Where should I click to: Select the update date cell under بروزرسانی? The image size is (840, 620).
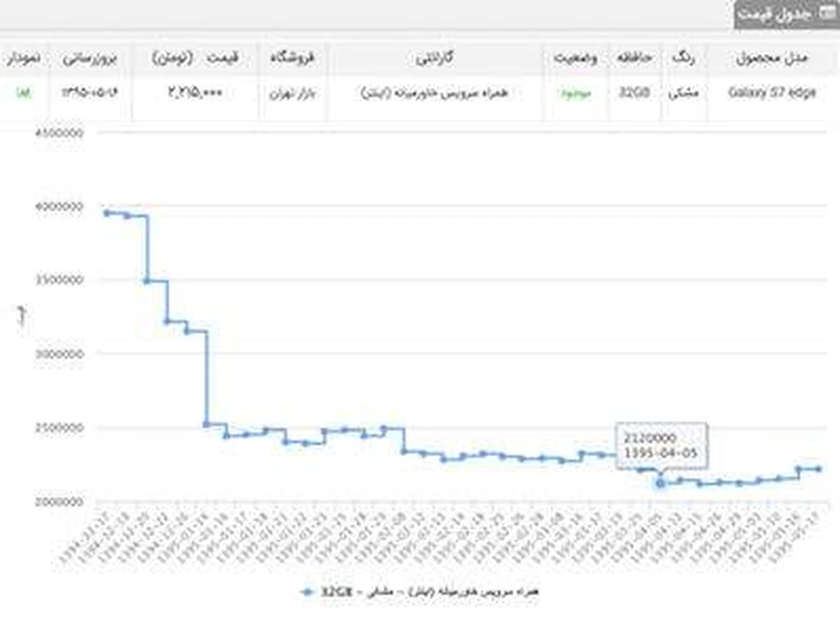(x=89, y=93)
